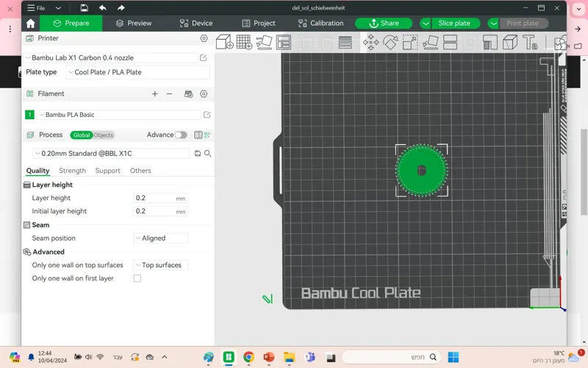Open the Print plate options arrow
Screen dimensions: 588x368
pyautogui.click(x=493, y=24)
